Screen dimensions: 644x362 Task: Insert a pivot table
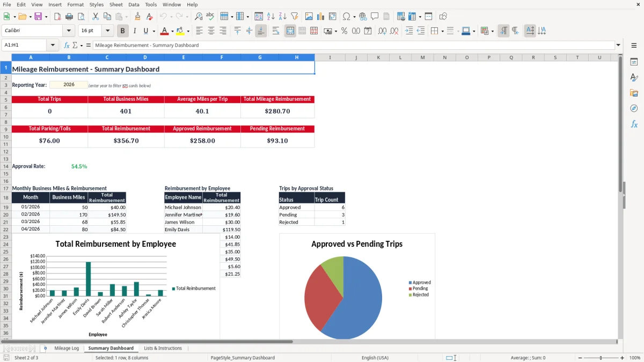(x=333, y=17)
